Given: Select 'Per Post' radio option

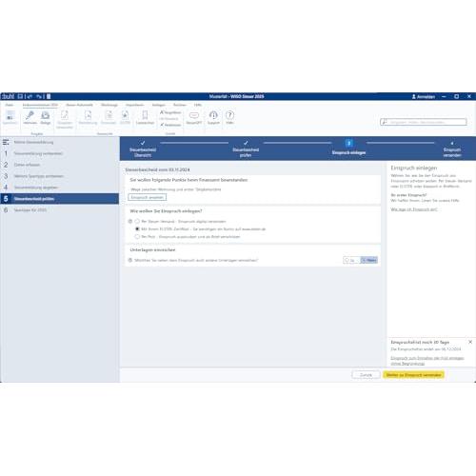Looking at the screenshot, I should coord(137,236).
